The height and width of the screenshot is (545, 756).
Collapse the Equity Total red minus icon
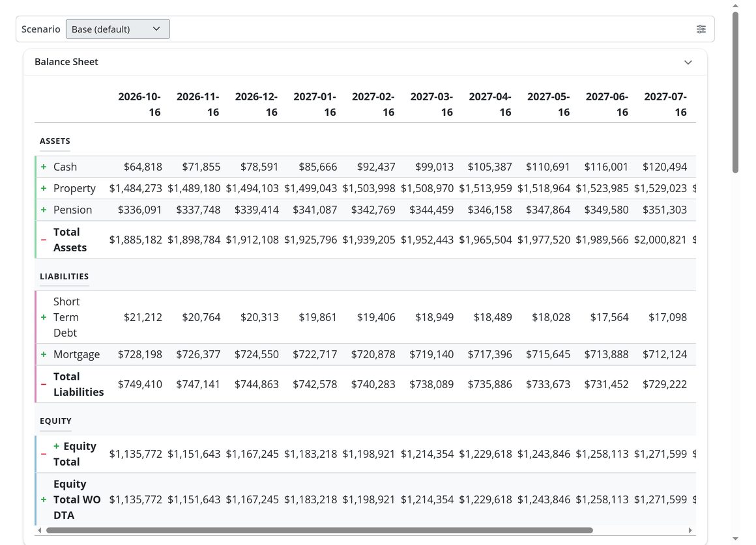(44, 454)
